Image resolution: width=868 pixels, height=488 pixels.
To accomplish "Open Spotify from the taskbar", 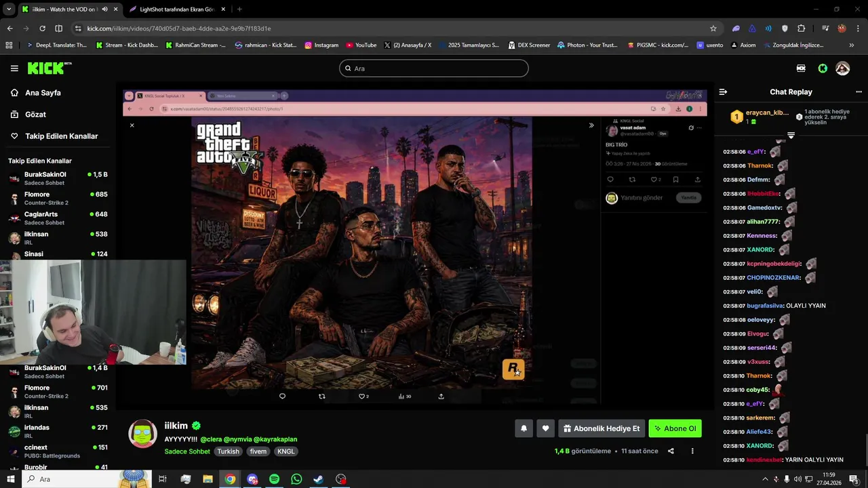I will pos(274,479).
